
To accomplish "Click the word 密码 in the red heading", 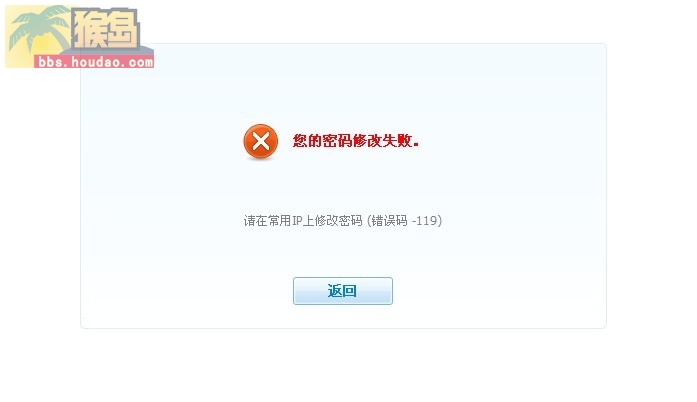I will (337, 141).
